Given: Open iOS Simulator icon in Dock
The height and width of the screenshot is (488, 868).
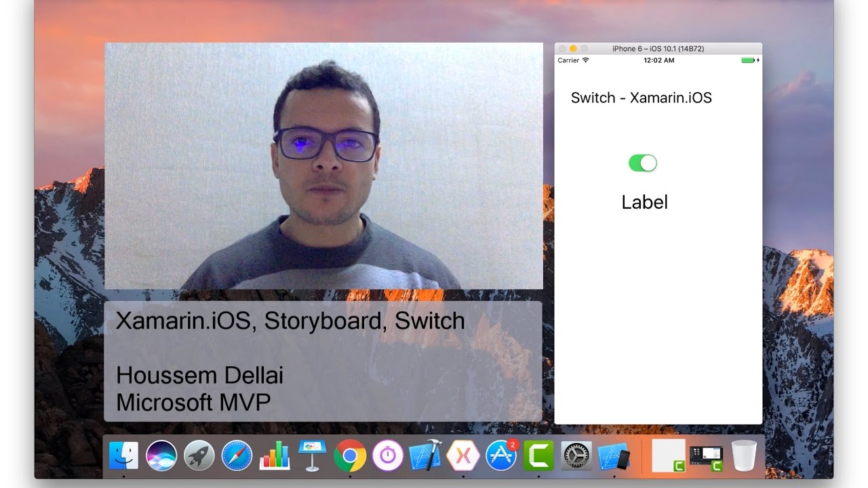Looking at the screenshot, I should pyautogui.click(x=614, y=455).
